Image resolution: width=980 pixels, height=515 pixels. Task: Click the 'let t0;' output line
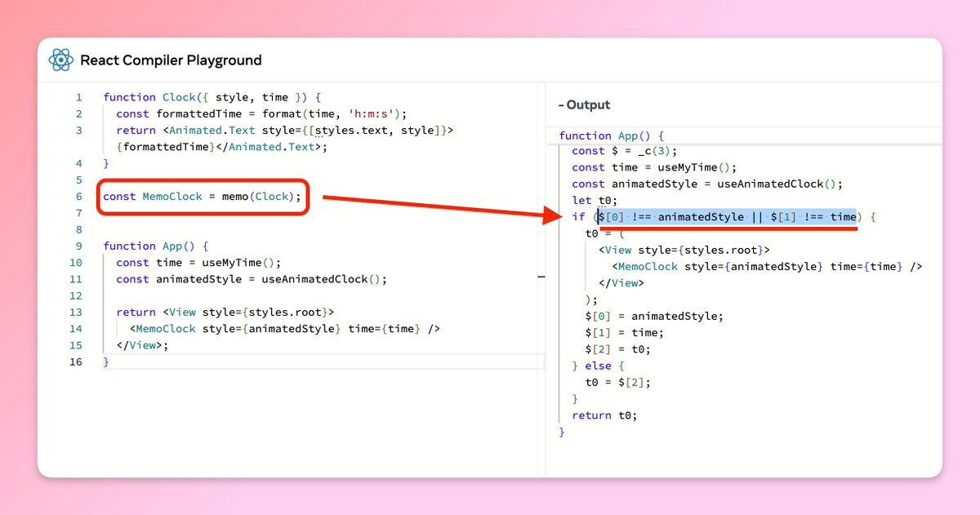pyautogui.click(x=595, y=201)
